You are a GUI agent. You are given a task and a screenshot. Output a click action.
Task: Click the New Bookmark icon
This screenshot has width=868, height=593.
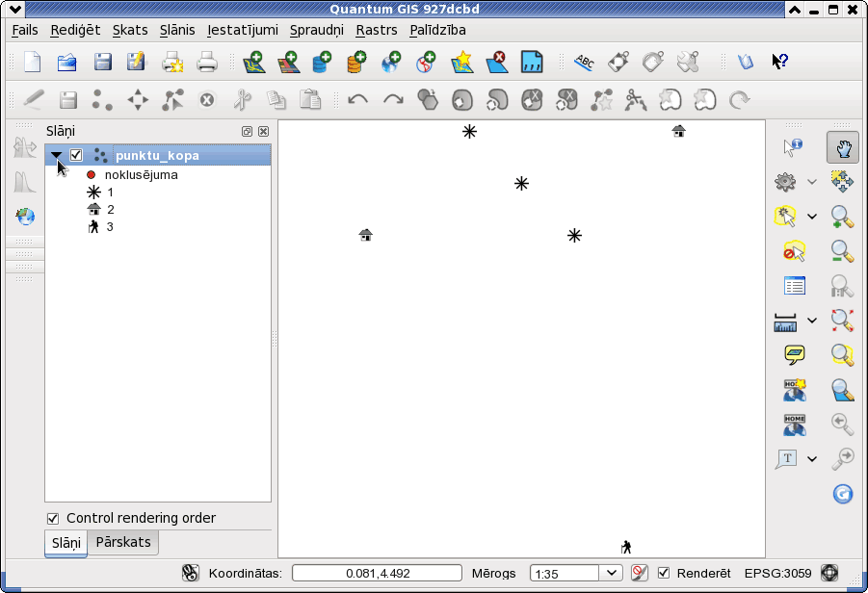point(795,390)
